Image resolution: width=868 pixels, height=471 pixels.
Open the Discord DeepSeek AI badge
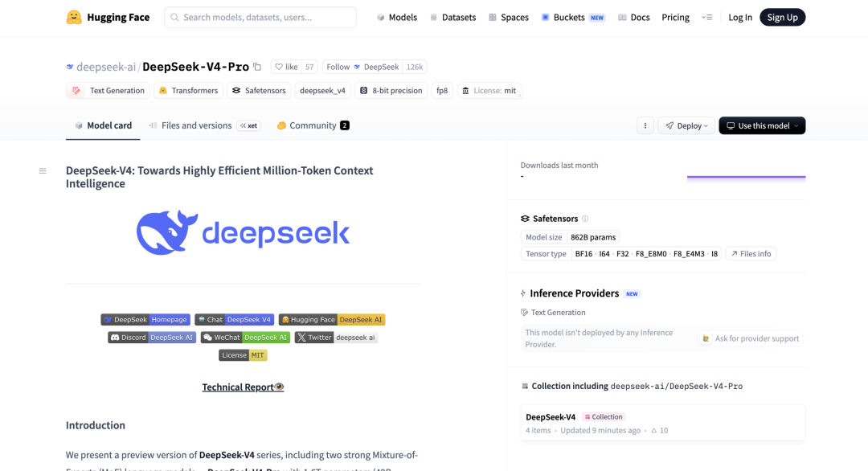(x=151, y=337)
